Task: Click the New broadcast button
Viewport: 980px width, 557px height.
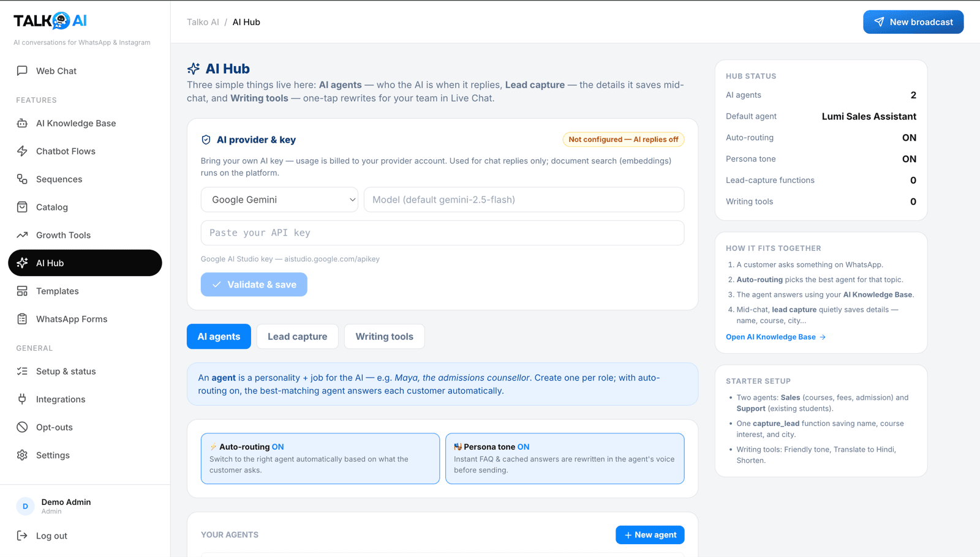Action: (913, 22)
